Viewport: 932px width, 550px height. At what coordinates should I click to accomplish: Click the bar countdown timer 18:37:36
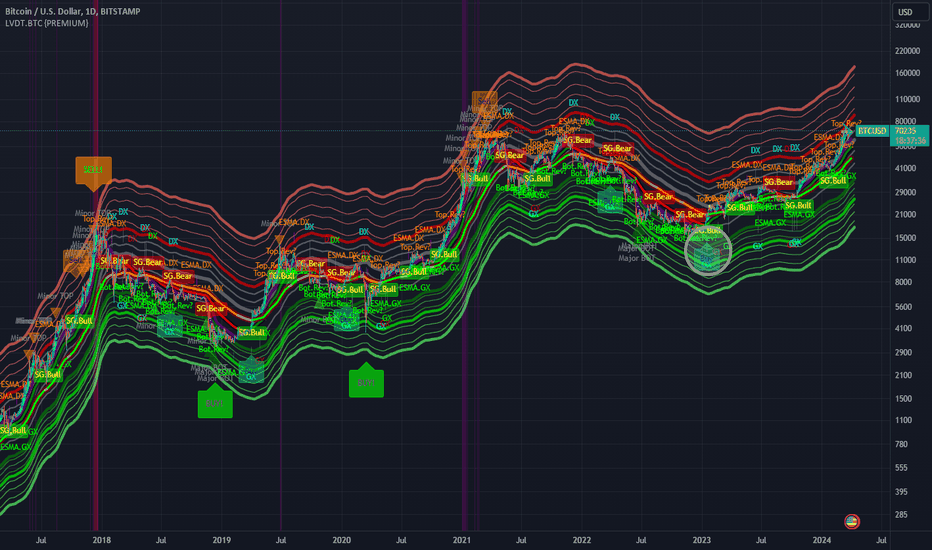pos(910,141)
